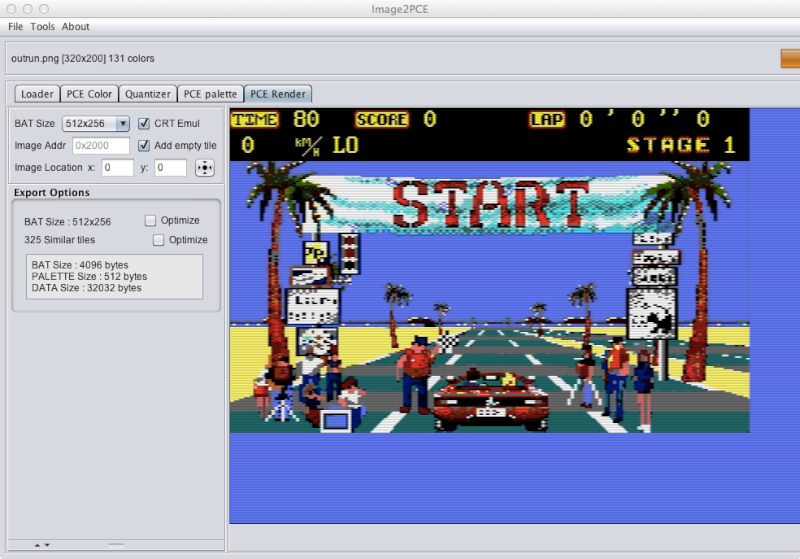
Task: Enable Optimize for similar tiles
Action: pyautogui.click(x=158, y=240)
